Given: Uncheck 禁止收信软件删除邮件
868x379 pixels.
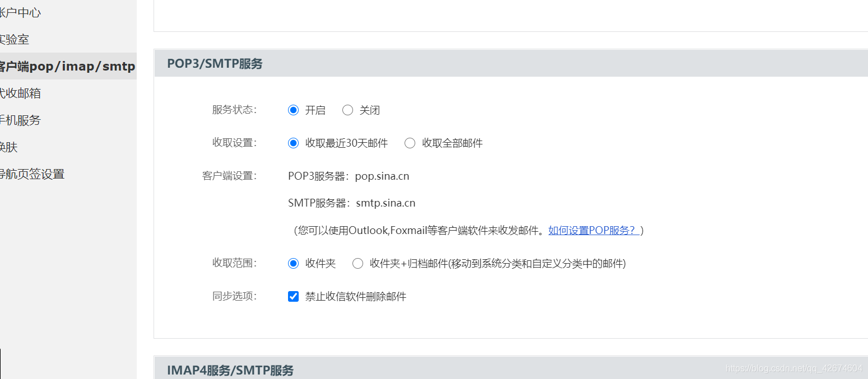Looking at the screenshot, I should (293, 296).
